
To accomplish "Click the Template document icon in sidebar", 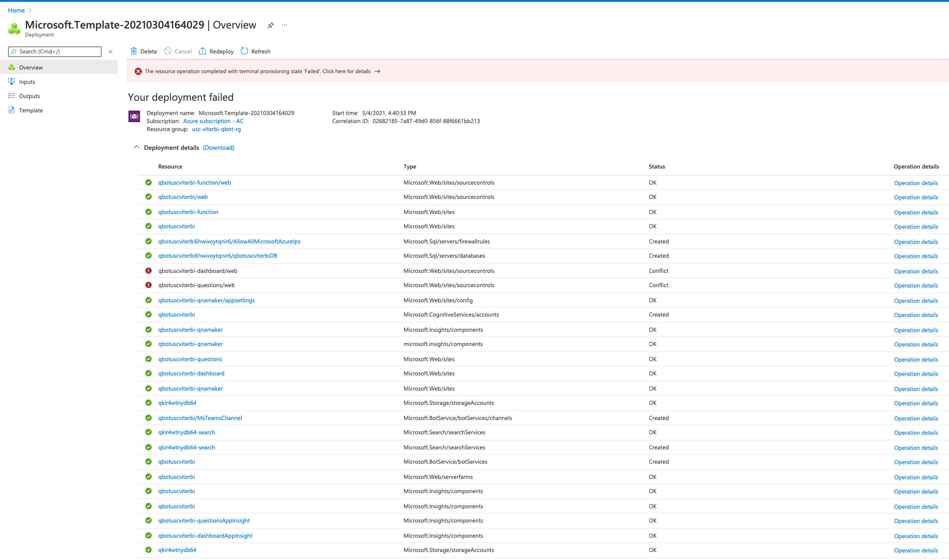I will point(11,110).
